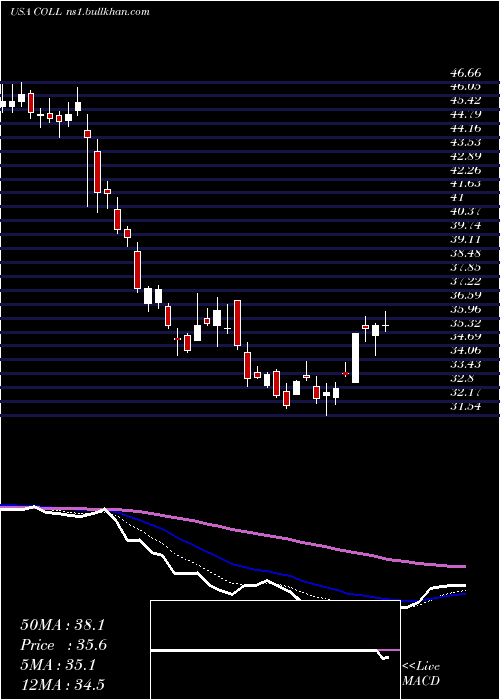
Task: Click the 42.26 price axis label
Action: click(x=464, y=170)
